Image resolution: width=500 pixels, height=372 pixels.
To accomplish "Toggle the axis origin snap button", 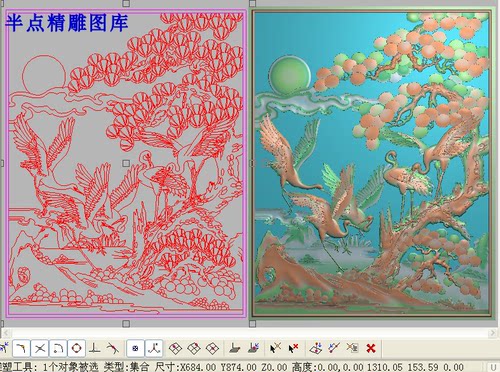I will click(154, 349).
